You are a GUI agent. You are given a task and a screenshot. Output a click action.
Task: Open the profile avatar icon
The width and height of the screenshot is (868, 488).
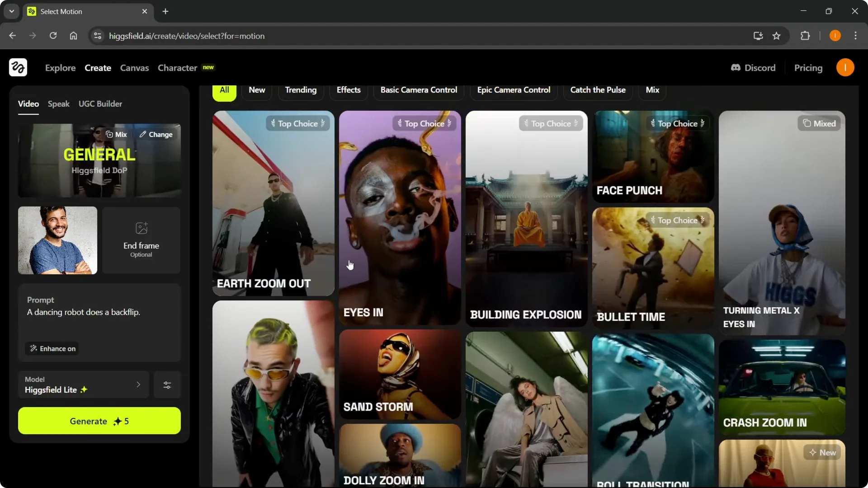coord(845,67)
